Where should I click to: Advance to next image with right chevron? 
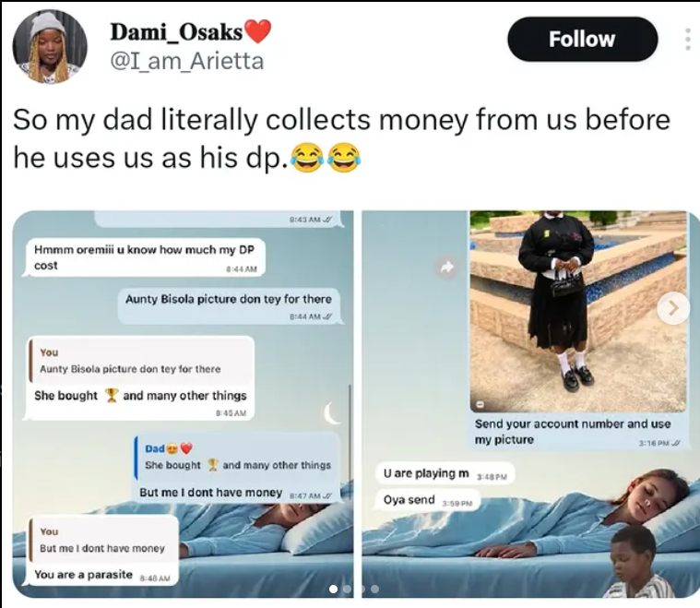coord(673,308)
